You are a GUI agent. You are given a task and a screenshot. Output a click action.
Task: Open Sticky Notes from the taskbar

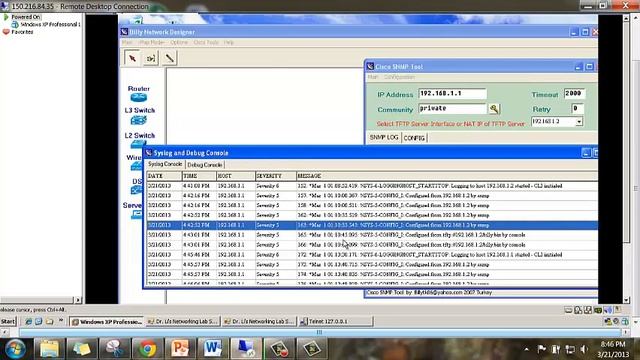(82, 349)
